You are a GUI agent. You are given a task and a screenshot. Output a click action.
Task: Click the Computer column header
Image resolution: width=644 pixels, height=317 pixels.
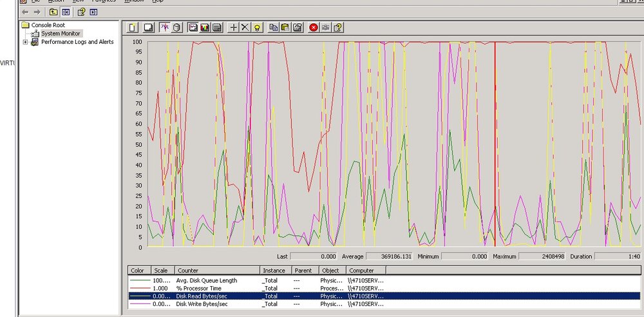(366, 271)
